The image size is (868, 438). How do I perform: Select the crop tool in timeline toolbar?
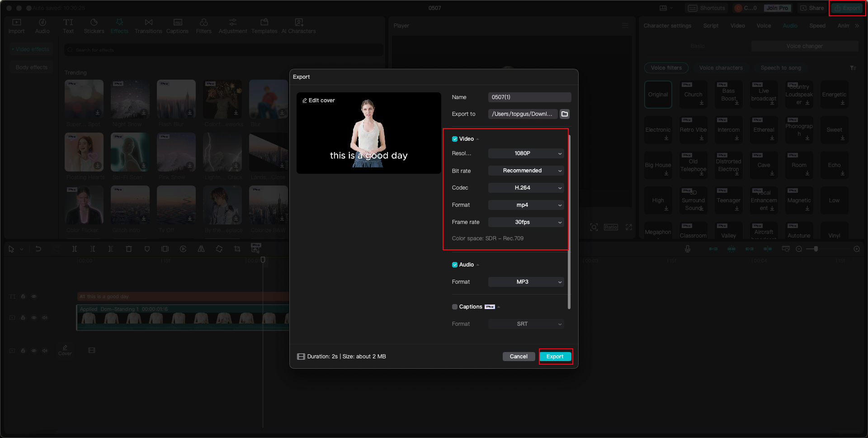coord(237,249)
